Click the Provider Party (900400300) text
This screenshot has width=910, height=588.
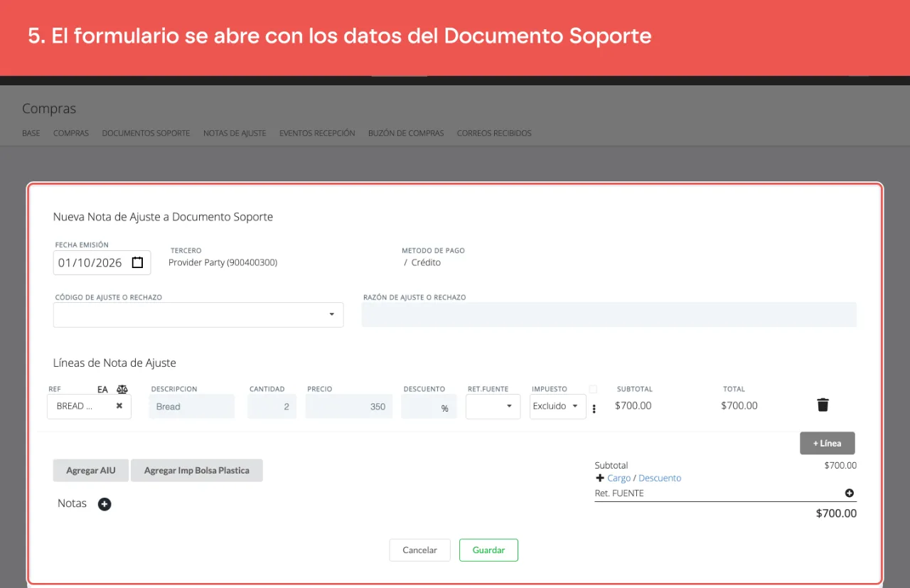pos(223,262)
